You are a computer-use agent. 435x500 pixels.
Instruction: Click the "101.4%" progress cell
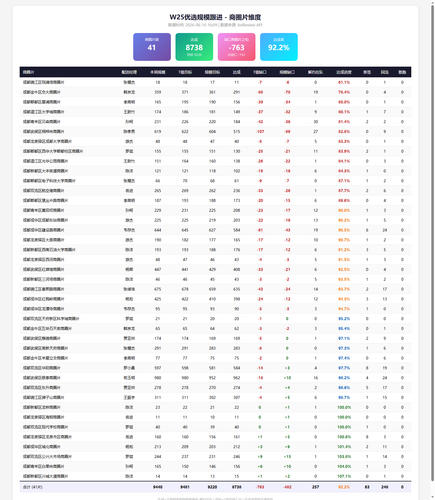tap(344, 447)
